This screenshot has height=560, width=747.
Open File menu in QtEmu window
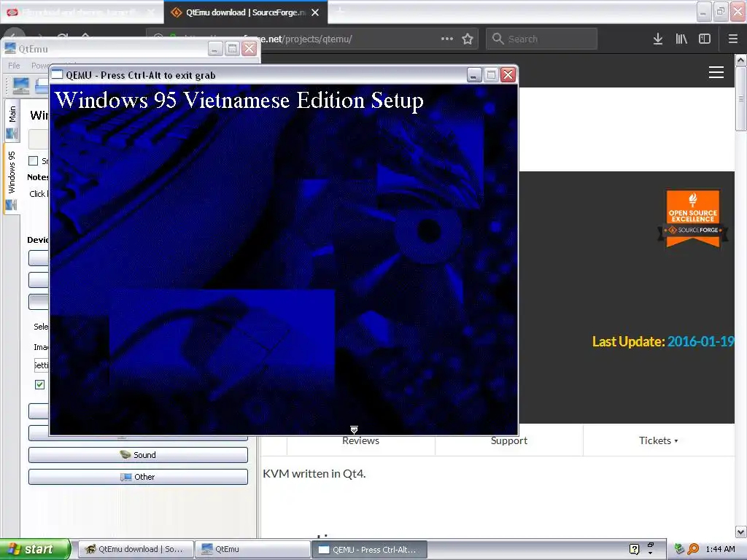coord(15,65)
